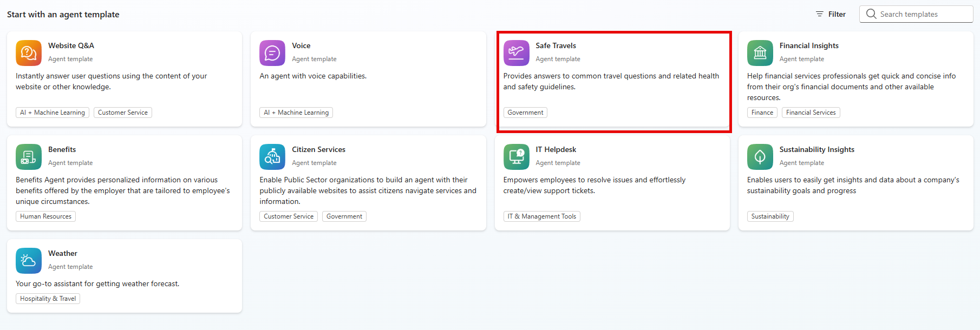Click Government tag on Safe Travels card

(x=525, y=113)
